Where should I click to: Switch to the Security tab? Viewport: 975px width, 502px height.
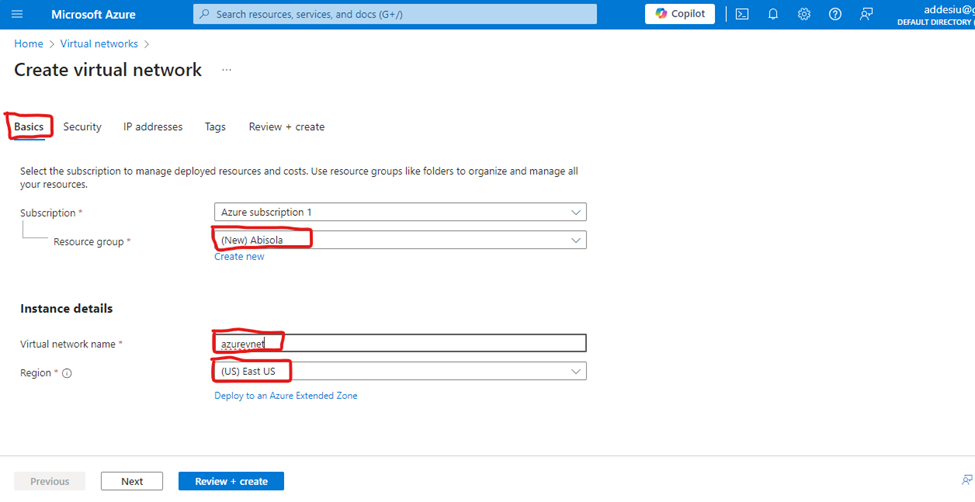click(82, 127)
